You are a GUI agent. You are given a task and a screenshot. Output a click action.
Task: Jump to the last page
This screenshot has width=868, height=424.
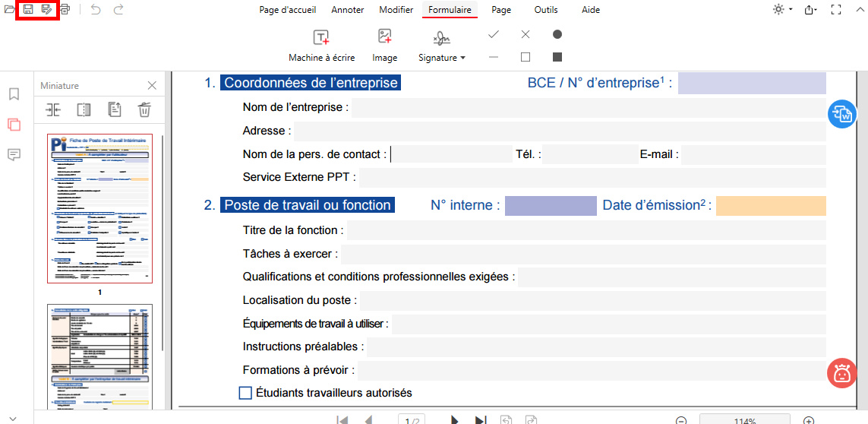pyautogui.click(x=481, y=419)
